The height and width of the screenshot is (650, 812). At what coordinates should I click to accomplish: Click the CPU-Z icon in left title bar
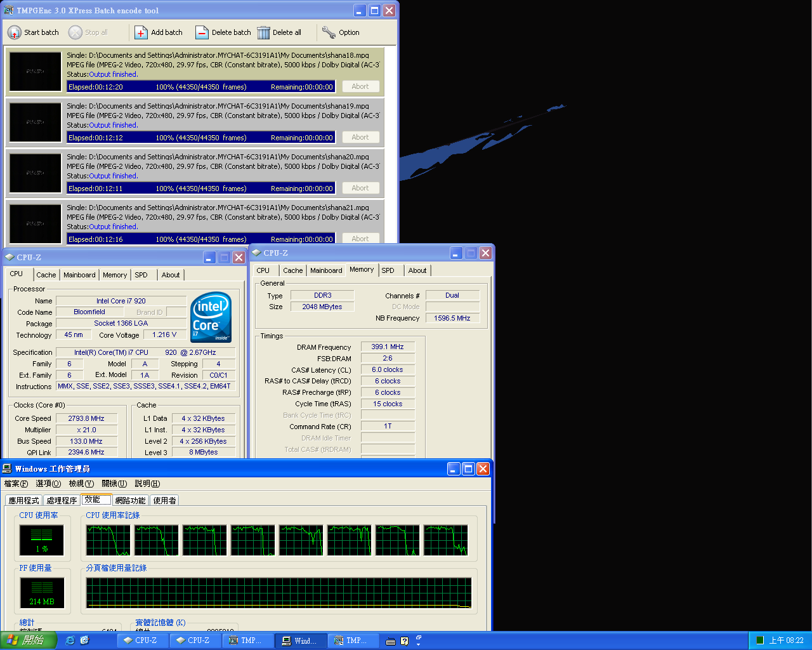[x=9, y=257]
